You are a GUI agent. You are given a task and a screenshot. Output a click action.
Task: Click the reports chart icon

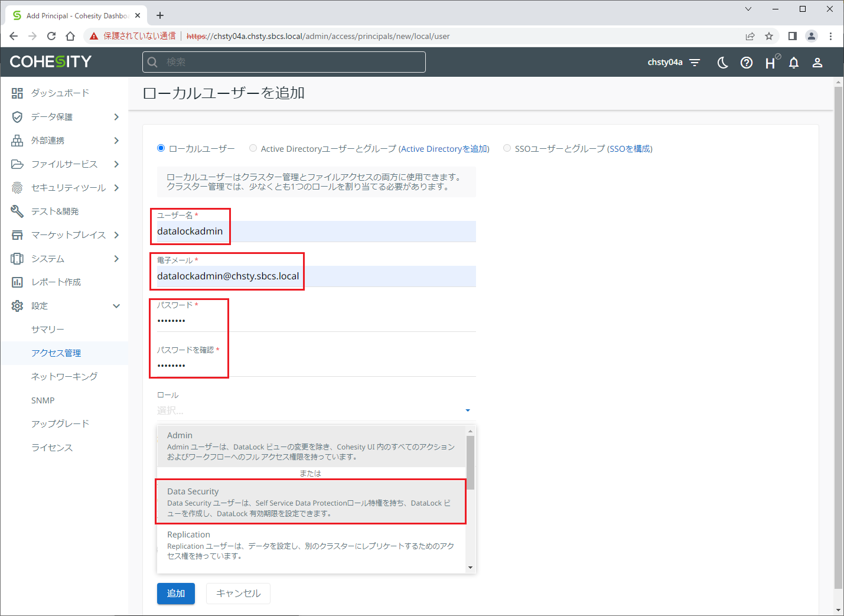(17, 282)
